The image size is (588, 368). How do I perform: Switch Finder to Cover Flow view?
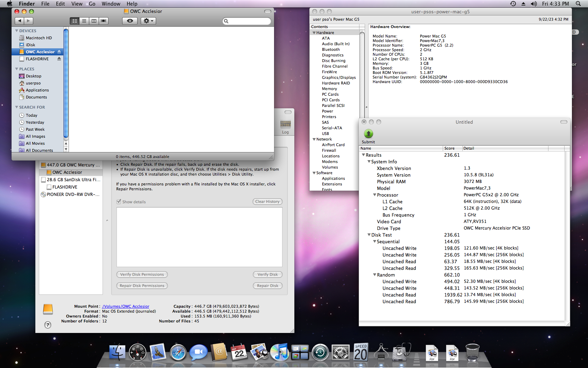(x=104, y=21)
